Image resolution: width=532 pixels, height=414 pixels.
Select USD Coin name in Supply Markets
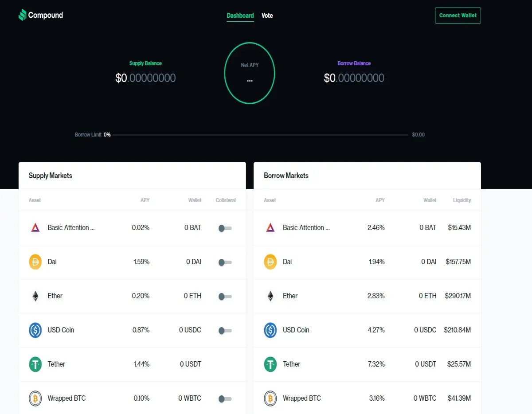(x=61, y=330)
